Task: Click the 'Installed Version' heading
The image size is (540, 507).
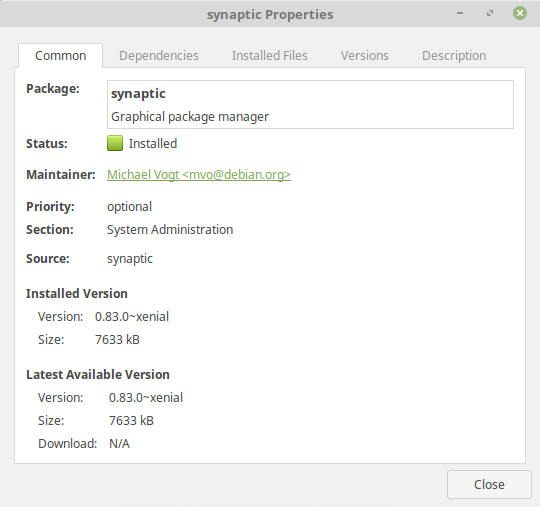Action: [x=77, y=293]
